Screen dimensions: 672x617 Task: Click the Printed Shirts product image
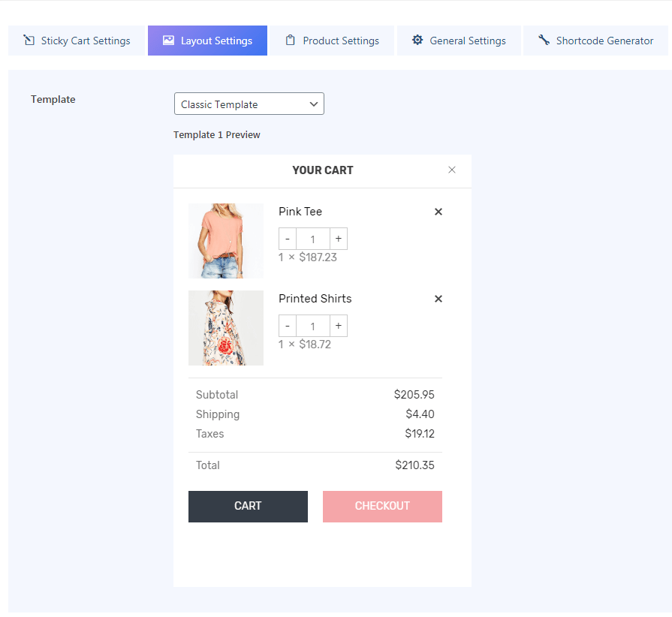225,328
